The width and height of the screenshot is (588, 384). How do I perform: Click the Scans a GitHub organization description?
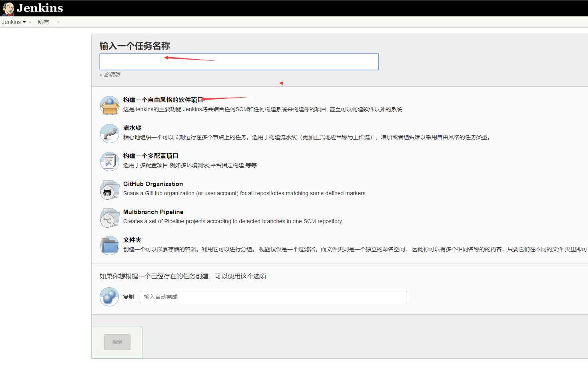[245, 193]
